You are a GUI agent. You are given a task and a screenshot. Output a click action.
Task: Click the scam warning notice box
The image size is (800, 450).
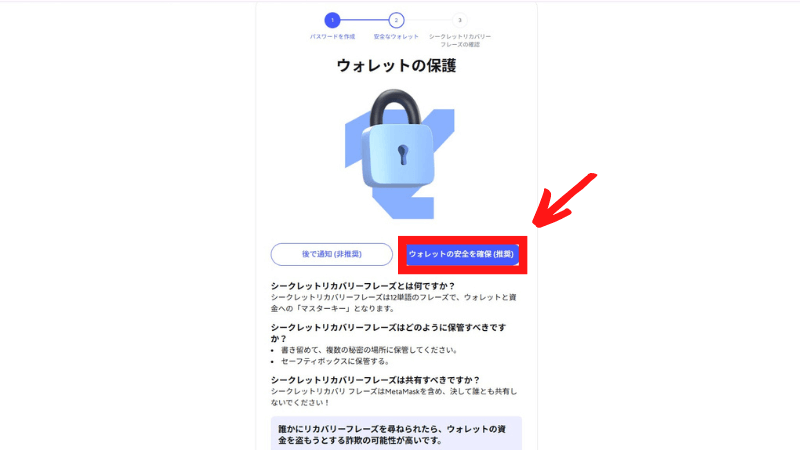pyautogui.click(x=396, y=434)
